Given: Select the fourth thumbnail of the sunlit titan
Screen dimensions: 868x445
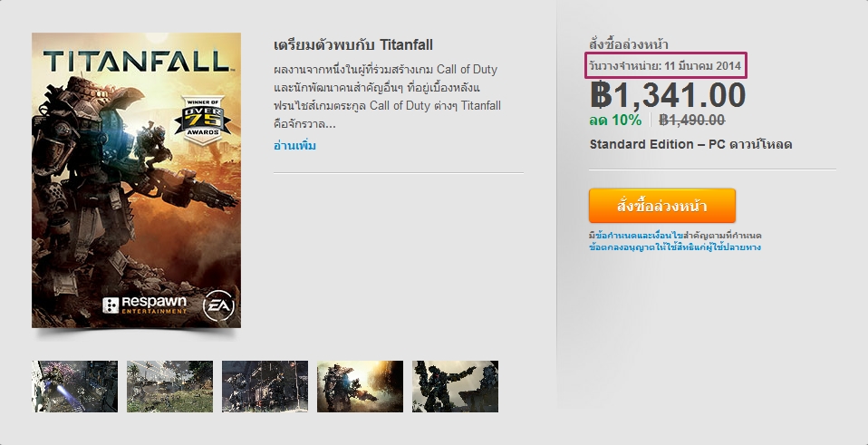Looking at the screenshot, I should pos(361,386).
